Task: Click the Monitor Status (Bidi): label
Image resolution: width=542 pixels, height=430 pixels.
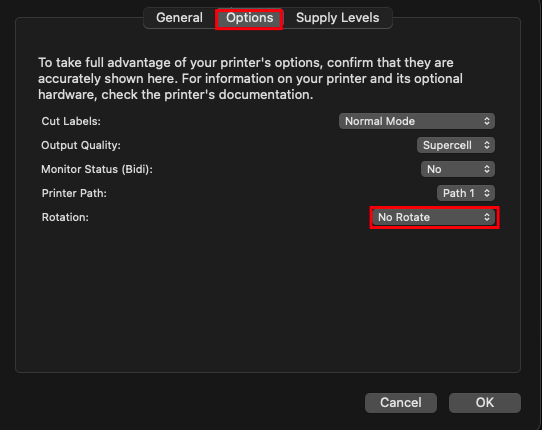Action: (97, 169)
